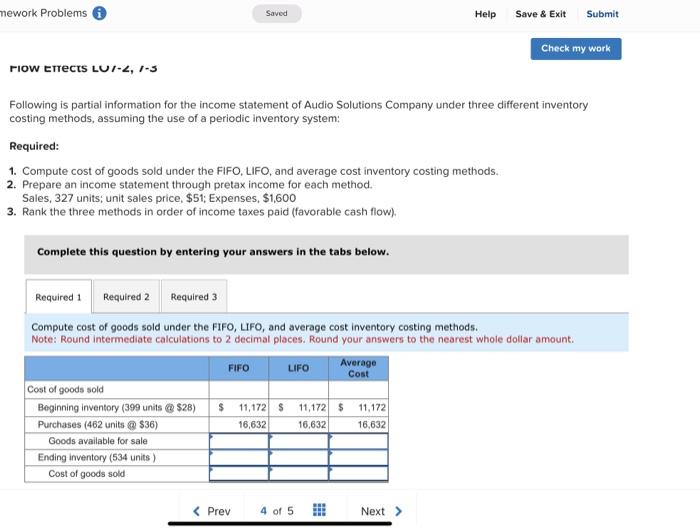The height and width of the screenshot is (532, 700).
Task: Open the Help link
Action: pos(485,14)
